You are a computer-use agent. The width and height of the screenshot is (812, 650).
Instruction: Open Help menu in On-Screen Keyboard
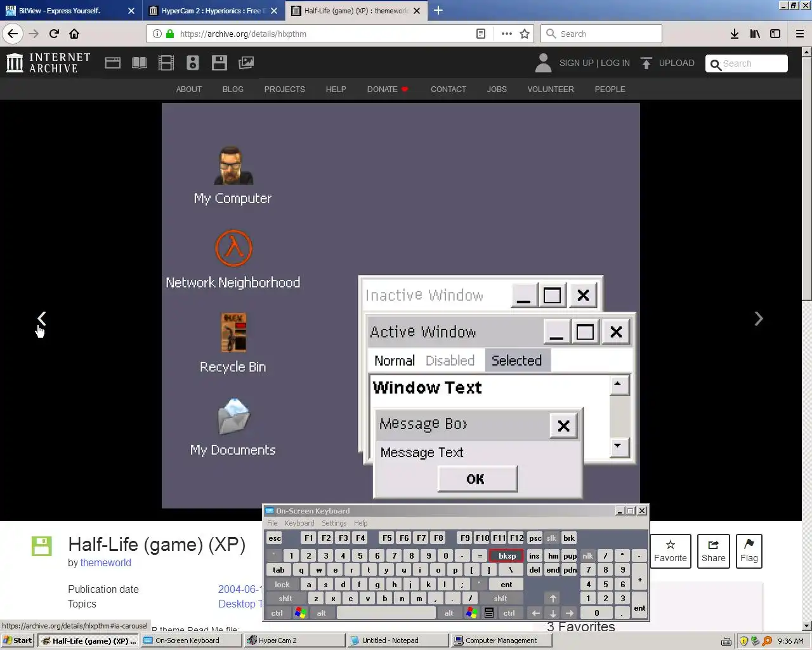point(361,523)
